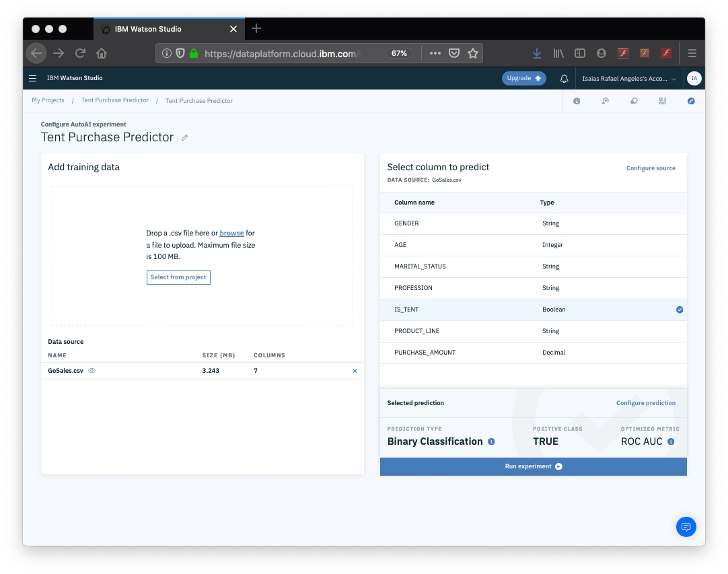The width and height of the screenshot is (728, 574).
Task: Click Run experiment button
Action: pos(533,466)
